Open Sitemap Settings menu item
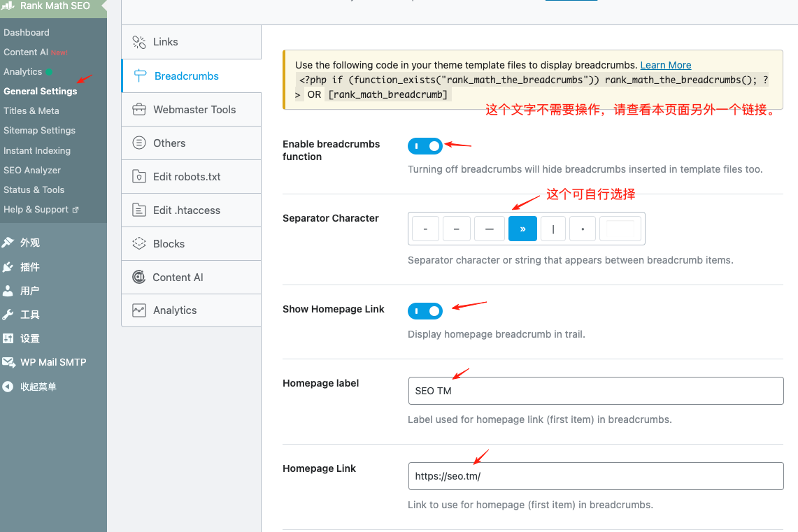Screen dimensions: 798x532 39,130
